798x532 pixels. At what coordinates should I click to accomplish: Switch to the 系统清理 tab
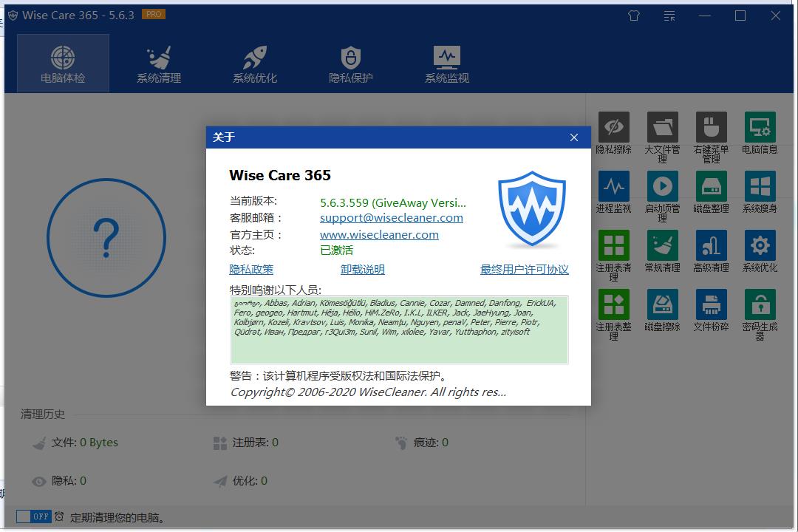click(159, 64)
